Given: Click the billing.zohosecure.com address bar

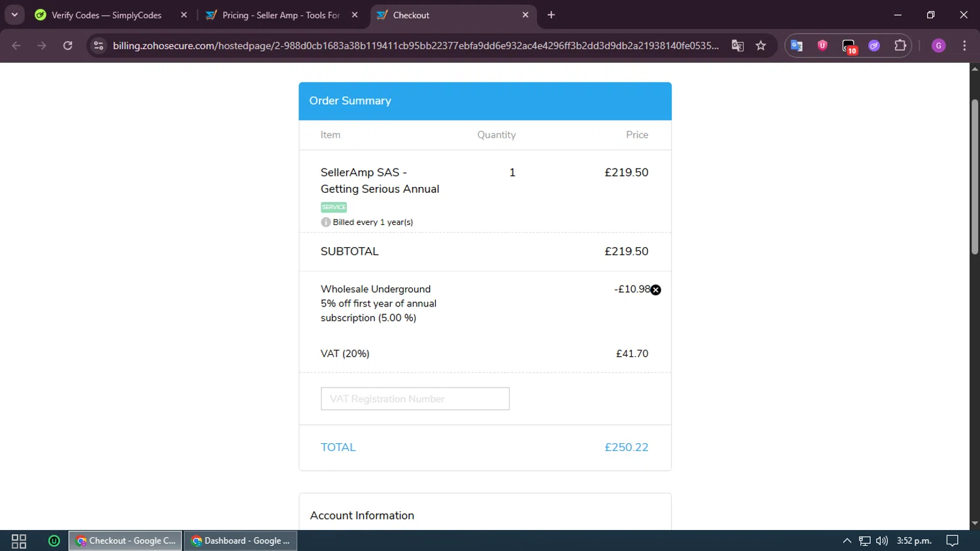Looking at the screenshot, I should tap(416, 46).
